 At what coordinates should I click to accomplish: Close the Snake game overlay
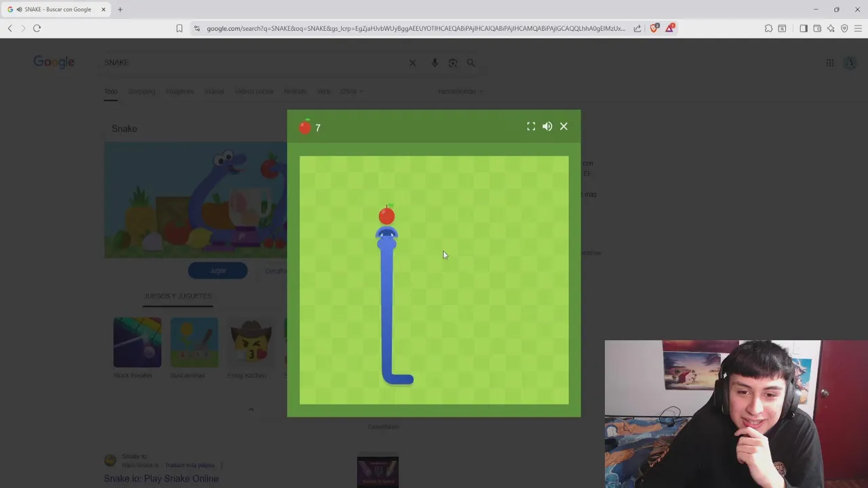pyautogui.click(x=564, y=127)
